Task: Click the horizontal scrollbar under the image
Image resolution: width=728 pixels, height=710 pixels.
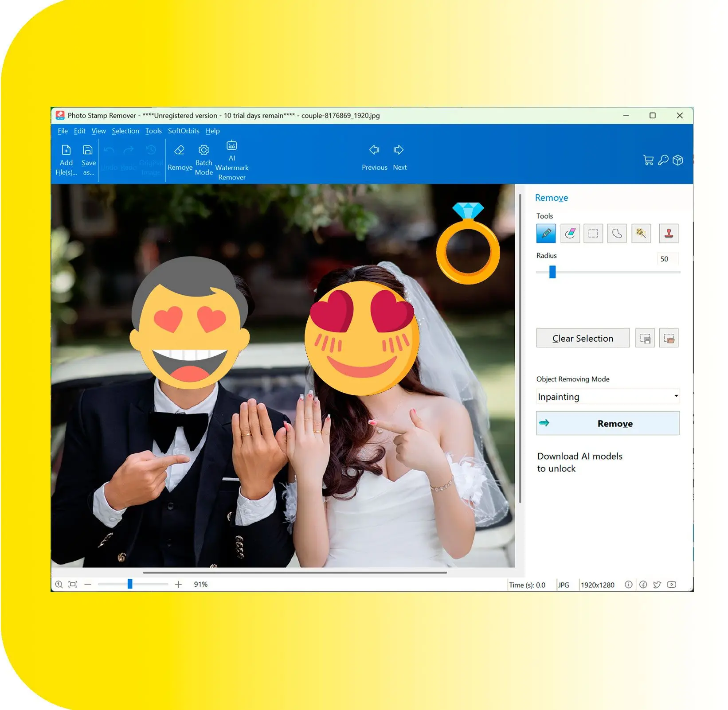Action: pos(295,573)
